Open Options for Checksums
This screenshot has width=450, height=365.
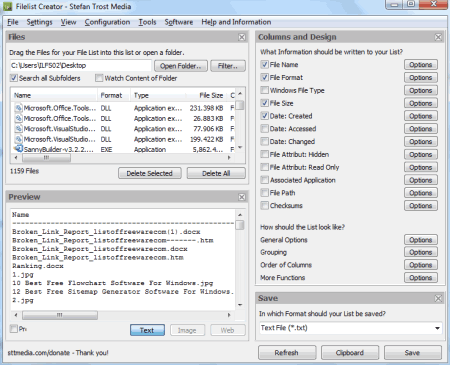pos(421,206)
